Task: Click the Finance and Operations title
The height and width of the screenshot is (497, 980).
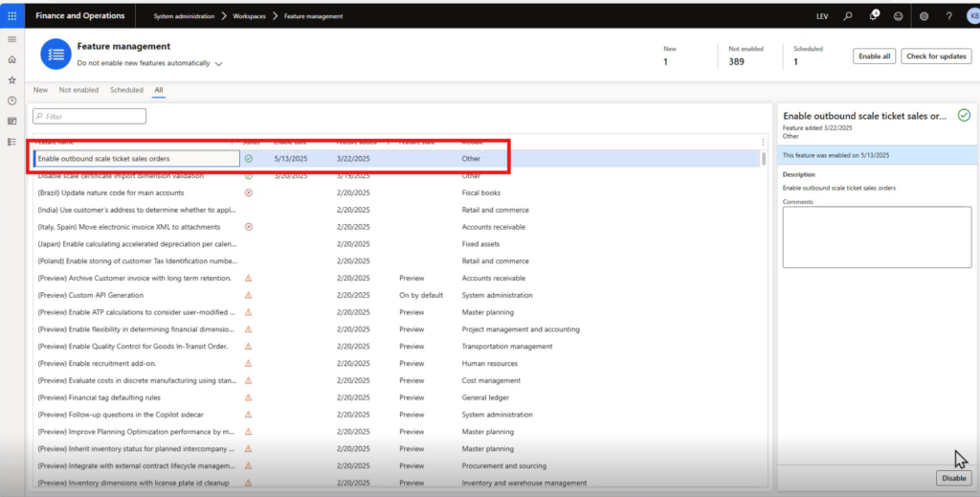Action: pos(80,16)
